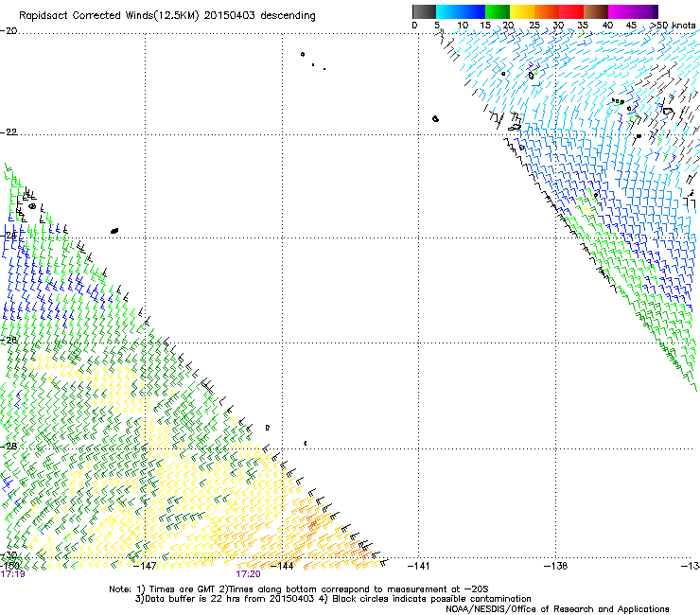
Task: Click the latitude label '-28'
Action: click(x=9, y=447)
